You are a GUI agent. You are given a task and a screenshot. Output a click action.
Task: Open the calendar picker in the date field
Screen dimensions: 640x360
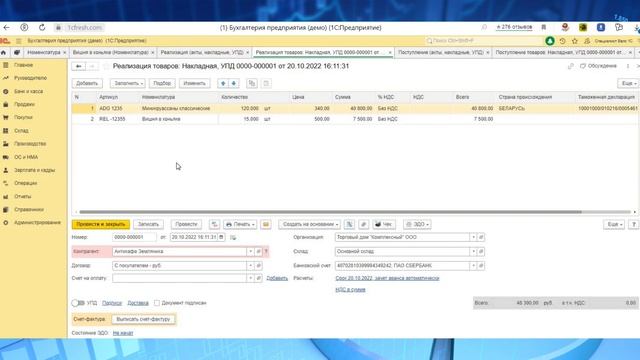coord(221,237)
